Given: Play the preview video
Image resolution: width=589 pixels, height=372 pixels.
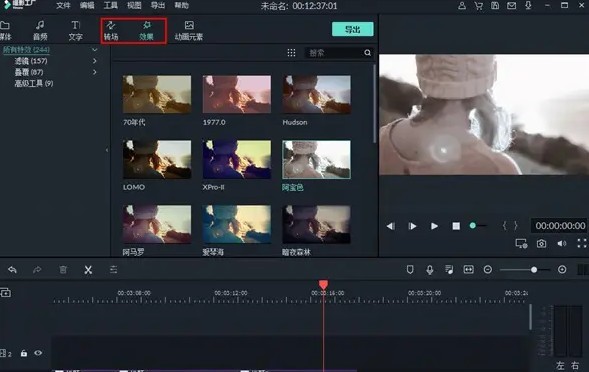Looking at the screenshot, I should coord(434,226).
